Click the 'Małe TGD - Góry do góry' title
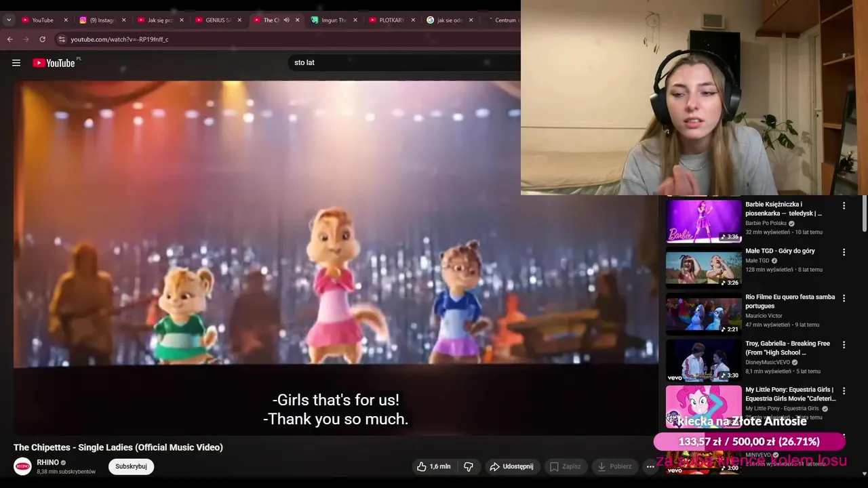The image size is (868, 488). click(x=780, y=251)
